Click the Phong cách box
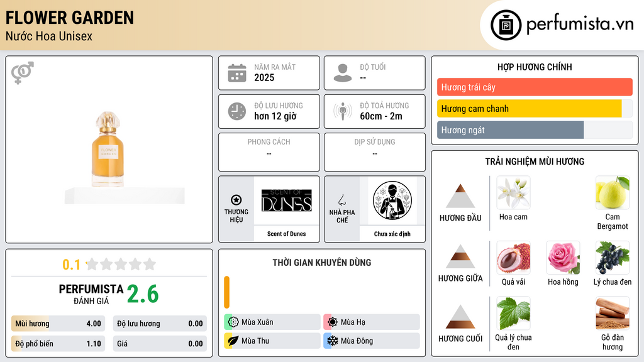Image resolution: width=644 pixels, height=362 pixels. (269, 152)
